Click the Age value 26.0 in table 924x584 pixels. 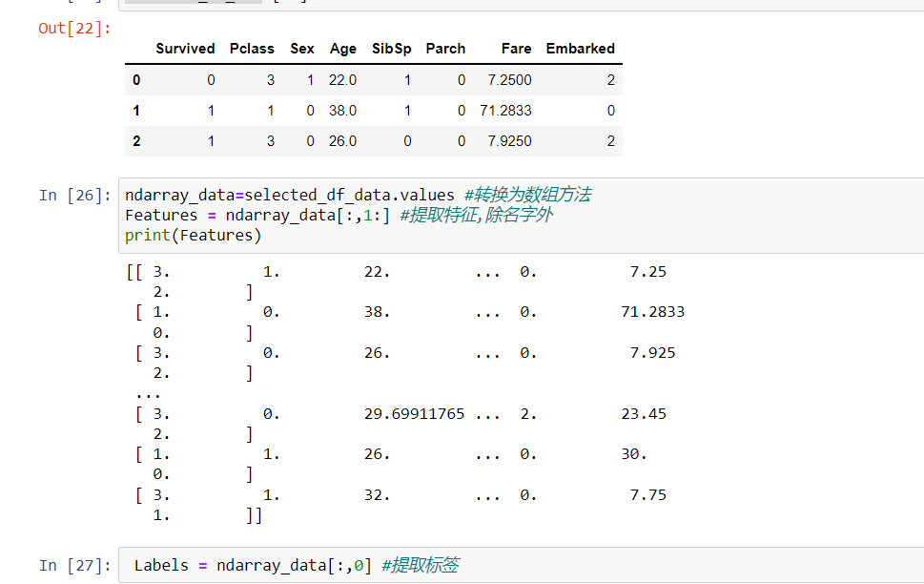342,141
